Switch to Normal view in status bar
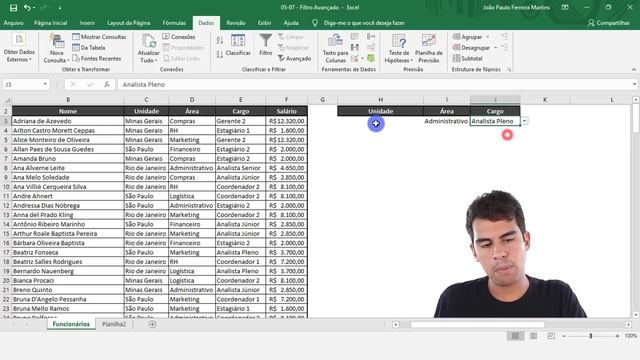Image resolution: width=640 pixels, height=360 pixels. point(516,336)
